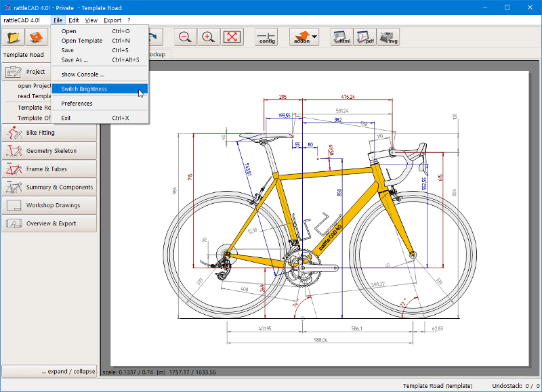
Task: Close the open File menu
Action: click(58, 20)
